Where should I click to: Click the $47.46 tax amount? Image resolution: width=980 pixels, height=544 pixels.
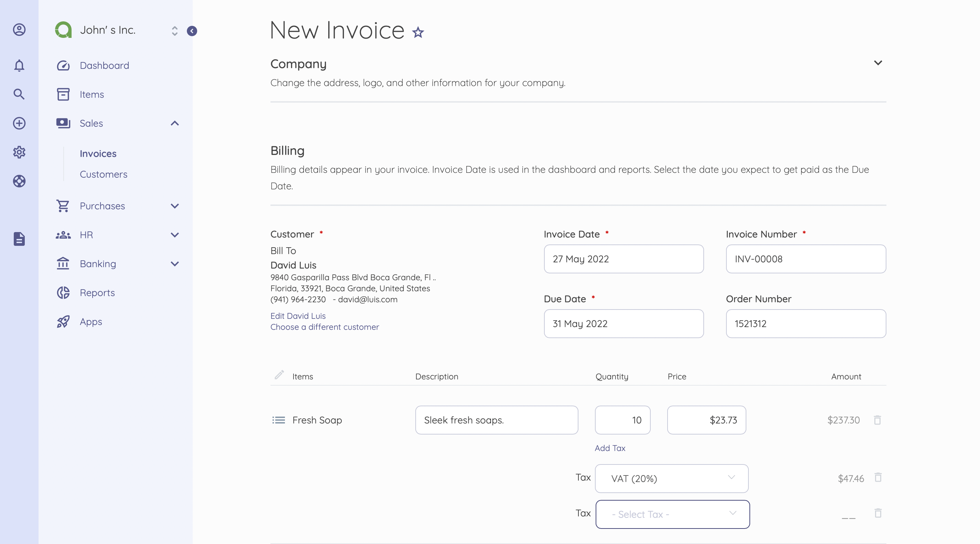[851, 479]
